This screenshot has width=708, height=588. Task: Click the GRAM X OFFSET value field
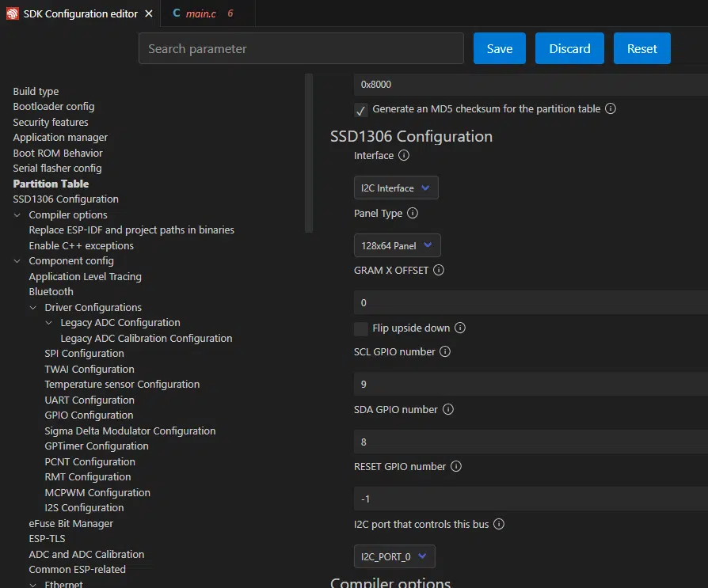(531, 302)
